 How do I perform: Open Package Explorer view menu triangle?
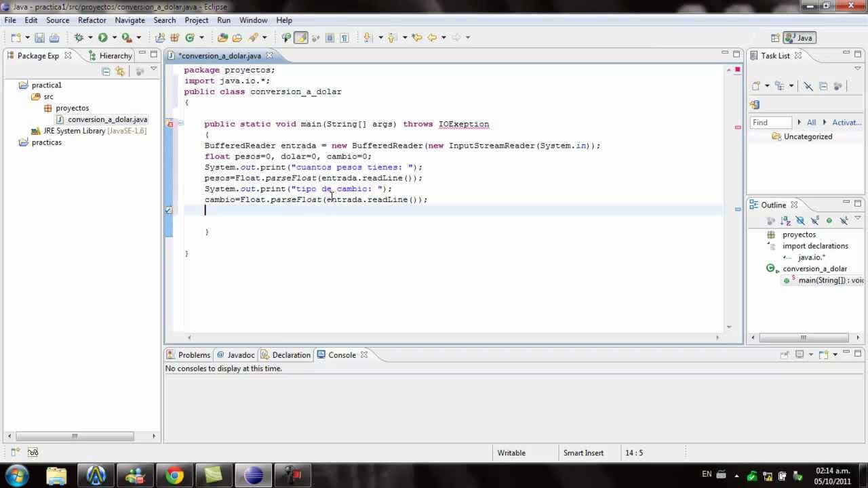pos(154,70)
